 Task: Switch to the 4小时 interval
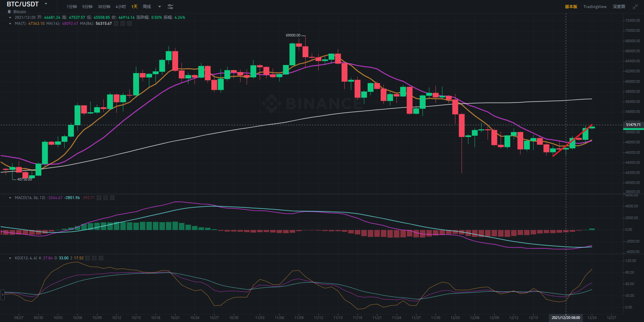click(121, 7)
